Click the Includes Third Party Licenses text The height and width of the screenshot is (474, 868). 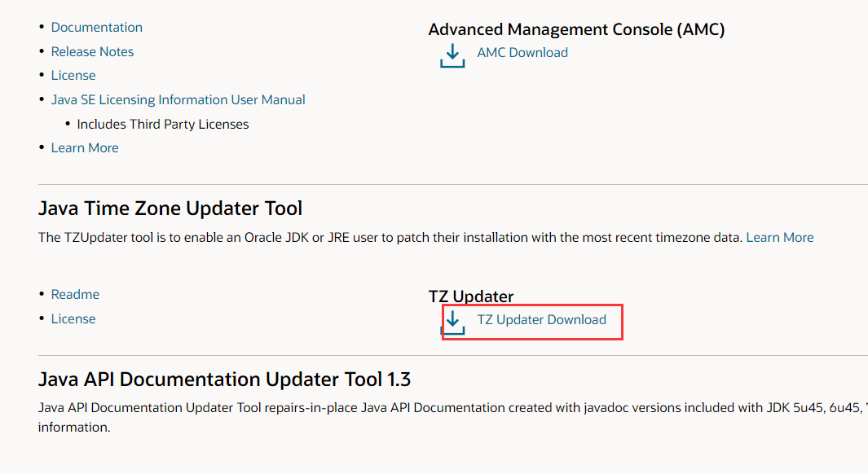coord(162,125)
